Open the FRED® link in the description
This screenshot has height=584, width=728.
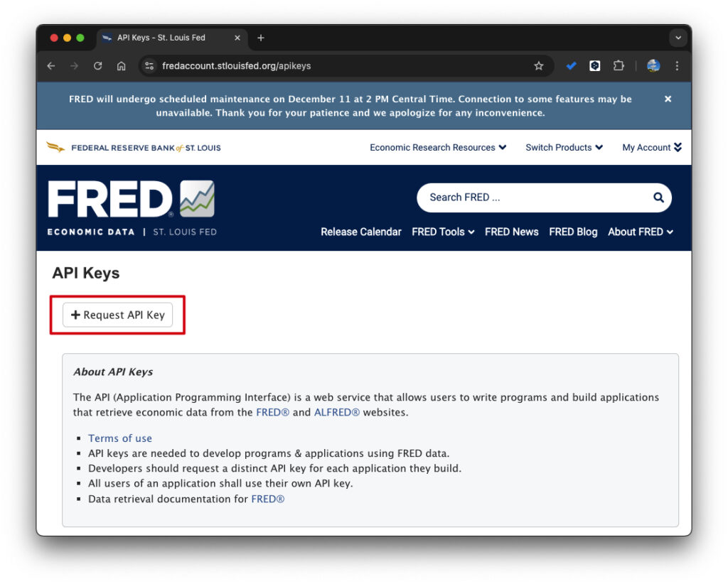tap(272, 412)
